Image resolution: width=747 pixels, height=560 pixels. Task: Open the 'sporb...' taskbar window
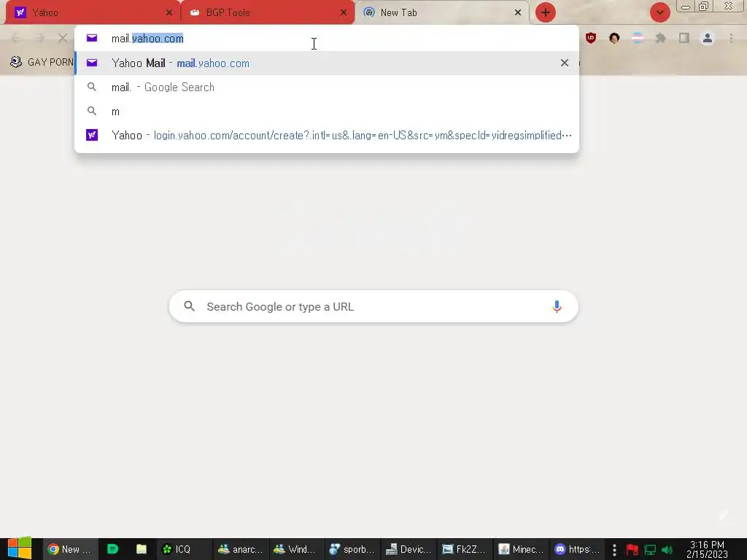pyautogui.click(x=352, y=549)
